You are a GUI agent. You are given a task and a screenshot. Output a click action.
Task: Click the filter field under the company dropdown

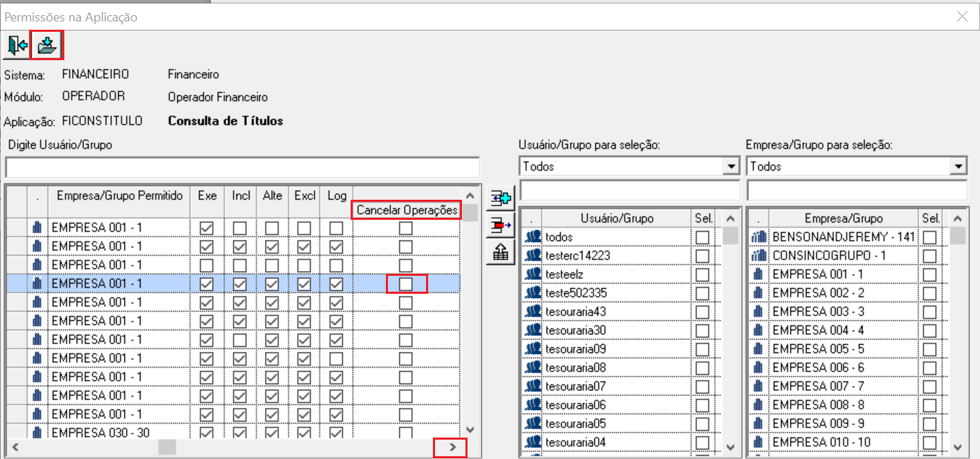[857, 190]
